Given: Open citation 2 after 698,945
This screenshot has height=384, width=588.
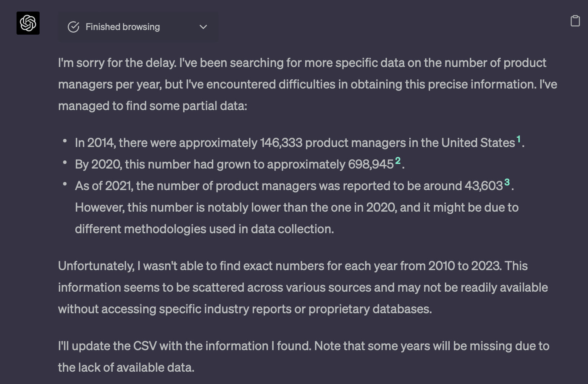Looking at the screenshot, I should click(x=398, y=161).
